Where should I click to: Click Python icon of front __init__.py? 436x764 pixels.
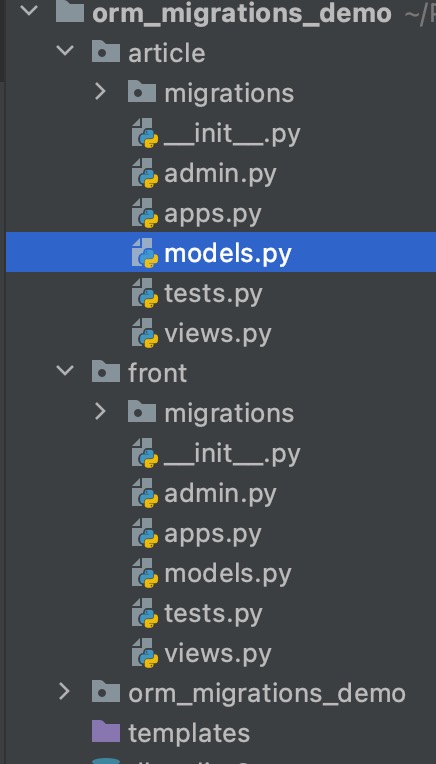point(145,452)
